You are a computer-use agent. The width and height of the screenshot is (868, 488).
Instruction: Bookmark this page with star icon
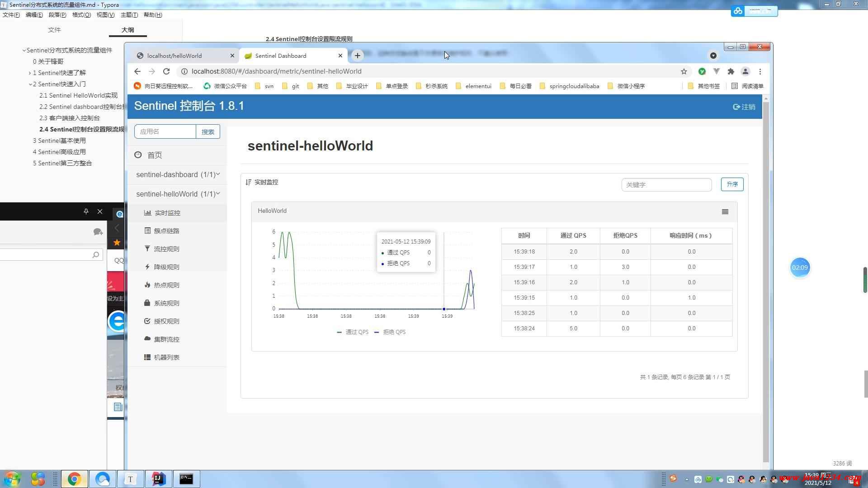pyautogui.click(x=684, y=71)
